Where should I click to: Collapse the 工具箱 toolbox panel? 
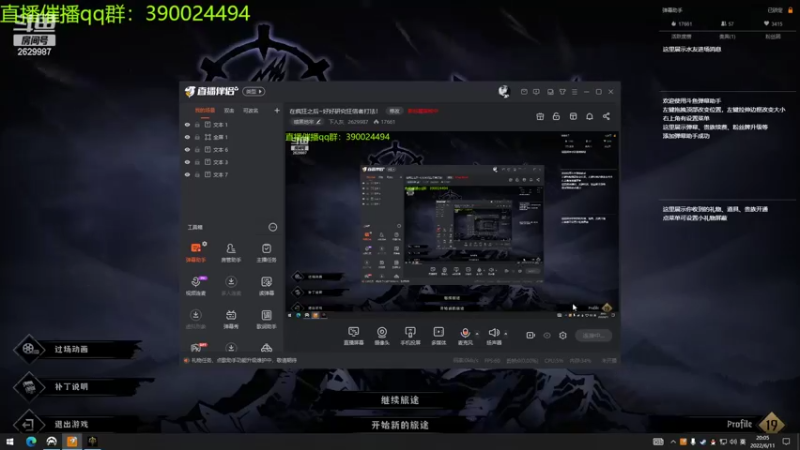pyautogui.click(x=273, y=227)
